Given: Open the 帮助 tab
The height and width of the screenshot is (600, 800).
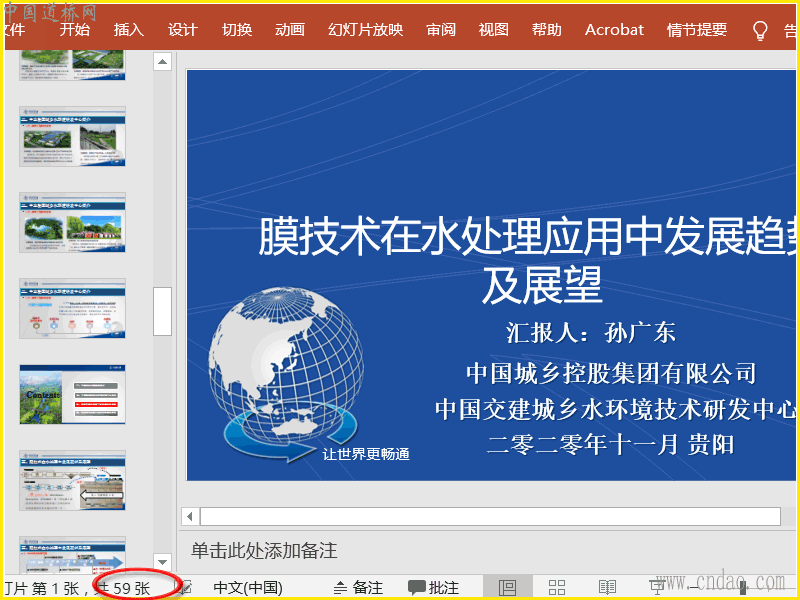Looking at the screenshot, I should pos(546,30).
